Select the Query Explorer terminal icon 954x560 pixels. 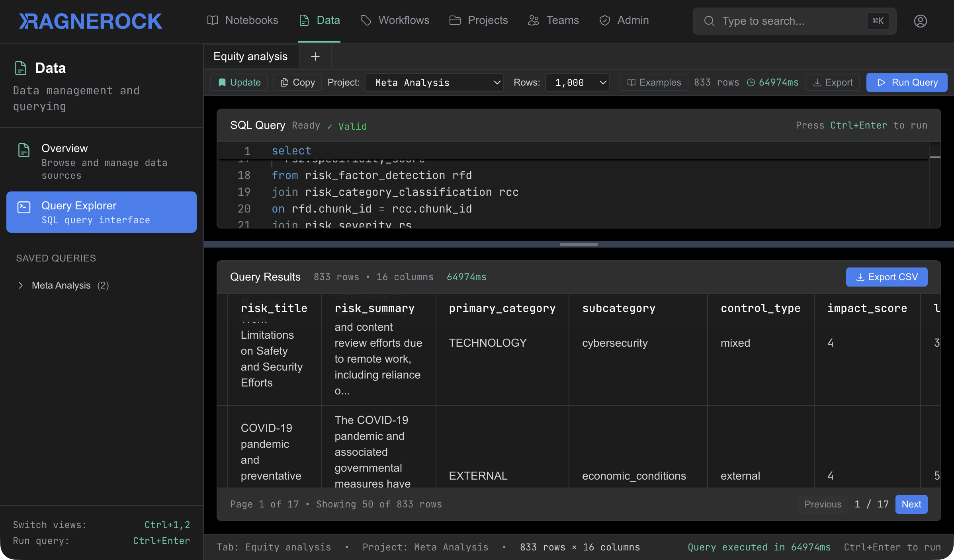[x=23, y=207]
